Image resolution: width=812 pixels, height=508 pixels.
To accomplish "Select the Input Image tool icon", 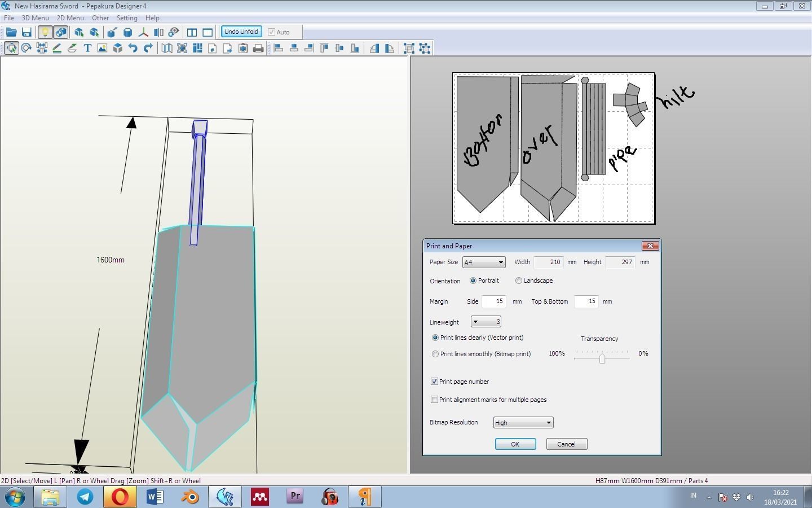I will pyautogui.click(x=102, y=48).
